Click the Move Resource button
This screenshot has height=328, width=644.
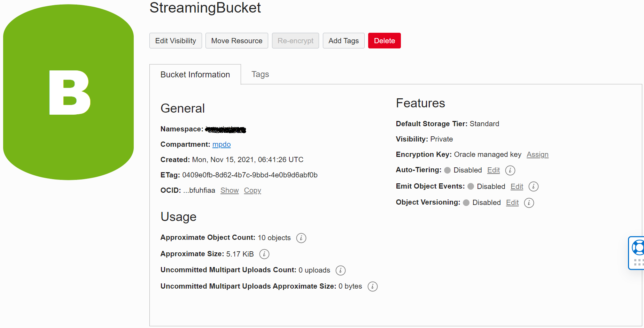click(236, 40)
